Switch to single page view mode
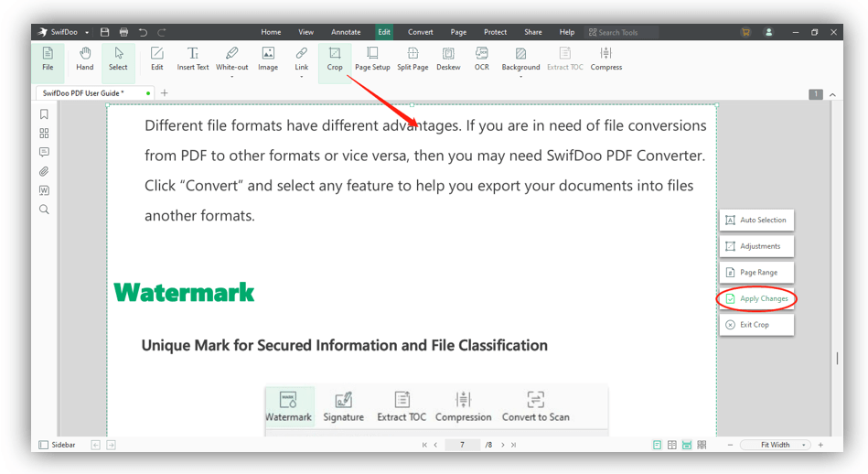 point(657,445)
